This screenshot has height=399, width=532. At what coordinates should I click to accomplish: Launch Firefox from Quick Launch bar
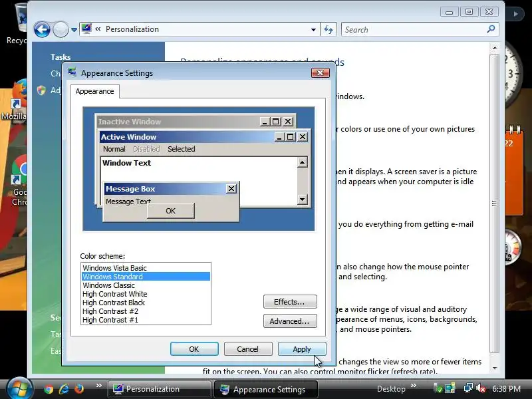click(79, 388)
